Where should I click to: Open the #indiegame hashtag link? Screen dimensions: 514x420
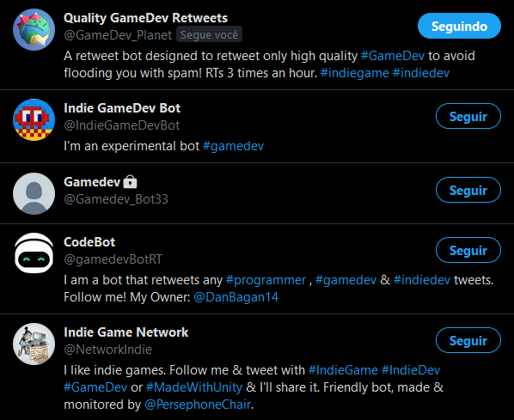click(354, 73)
